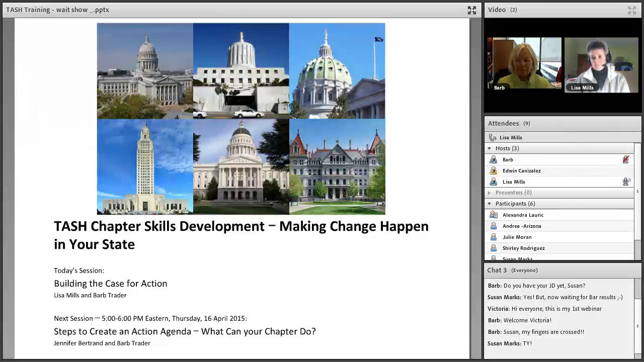Collapse the Hosts (3) group
Screen dimensions: 644x362
(489, 148)
